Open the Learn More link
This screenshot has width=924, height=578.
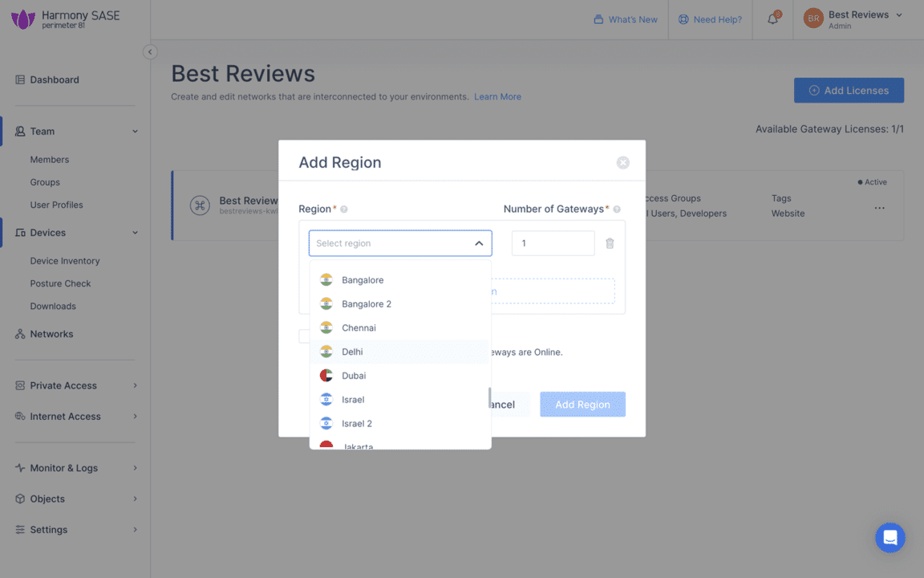coord(497,97)
